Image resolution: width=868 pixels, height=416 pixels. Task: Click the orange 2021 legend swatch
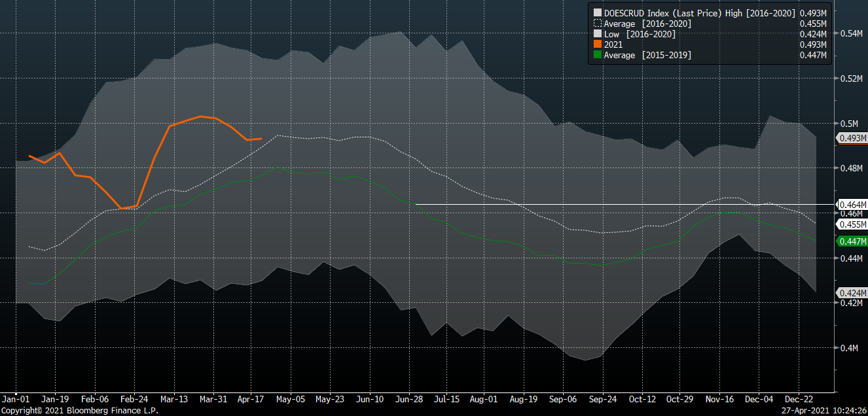[x=598, y=44]
